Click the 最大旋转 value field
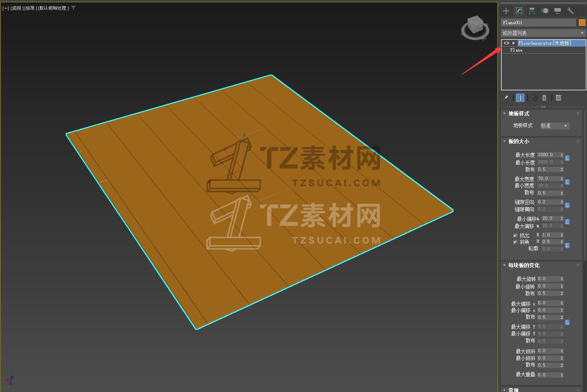 pyautogui.click(x=548, y=279)
